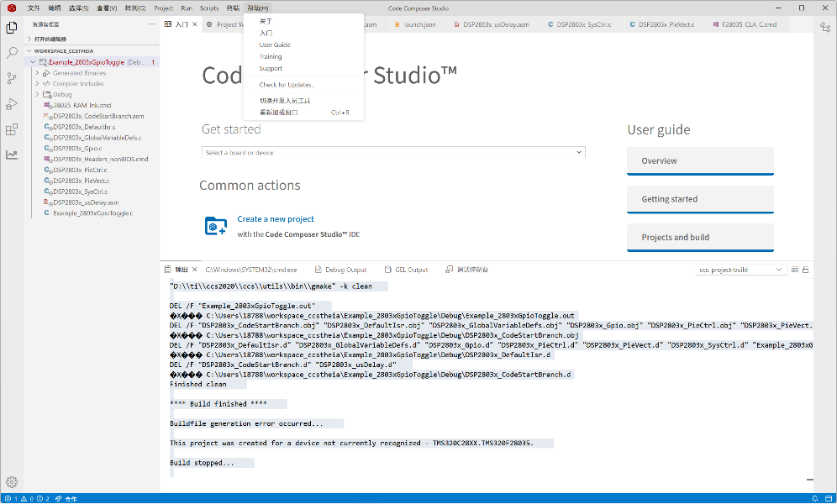Image resolution: width=837 pixels, height=504 pixels.
Task: Open the 文件 menu
Action: coord(34,8)
